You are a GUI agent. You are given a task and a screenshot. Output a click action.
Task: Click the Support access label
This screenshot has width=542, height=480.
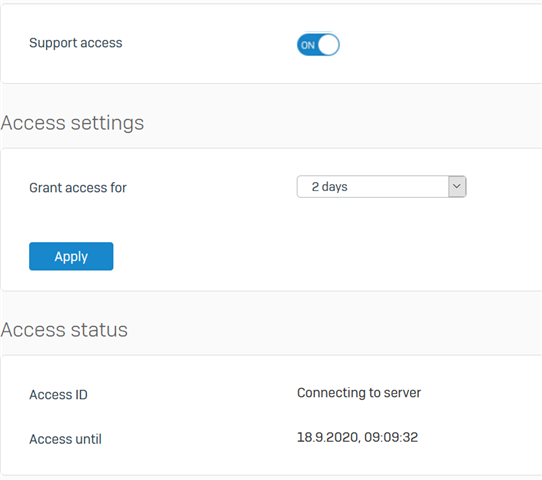coord(76,43)
